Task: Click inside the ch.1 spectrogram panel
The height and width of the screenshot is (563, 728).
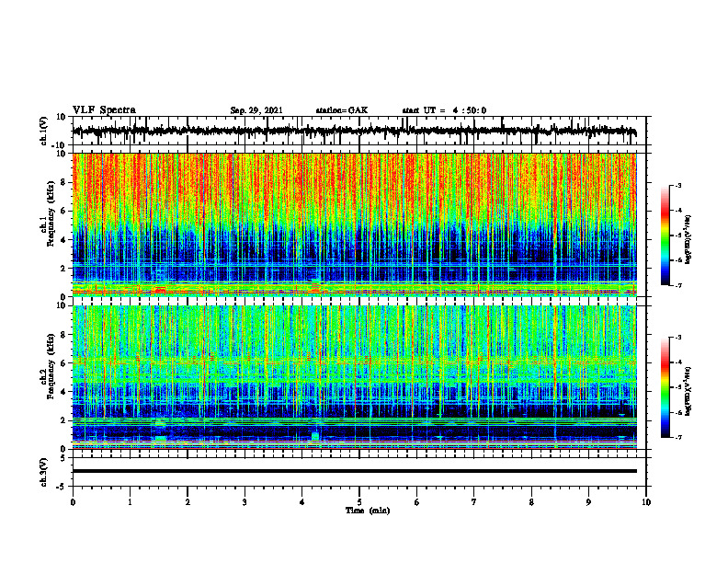Action: pos(355,224)
